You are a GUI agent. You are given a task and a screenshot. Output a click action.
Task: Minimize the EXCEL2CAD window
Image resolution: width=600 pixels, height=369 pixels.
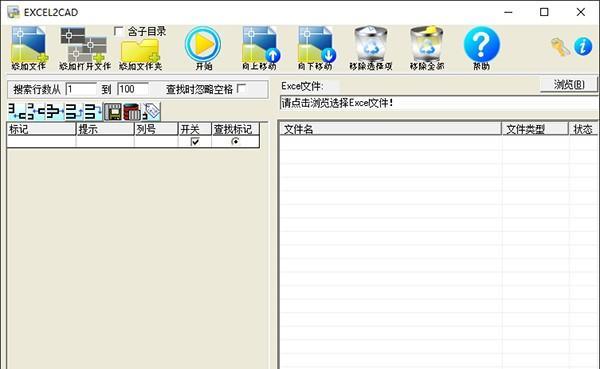point(508,12)
